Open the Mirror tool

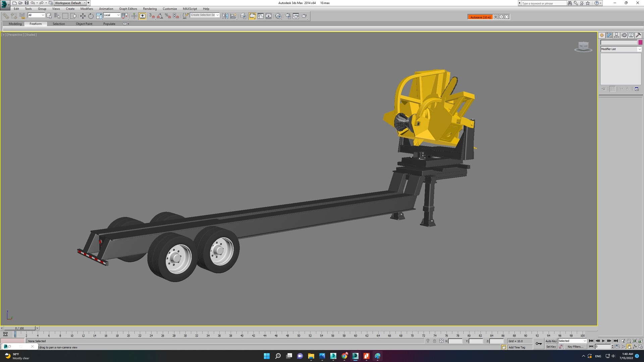pos(225,16)
